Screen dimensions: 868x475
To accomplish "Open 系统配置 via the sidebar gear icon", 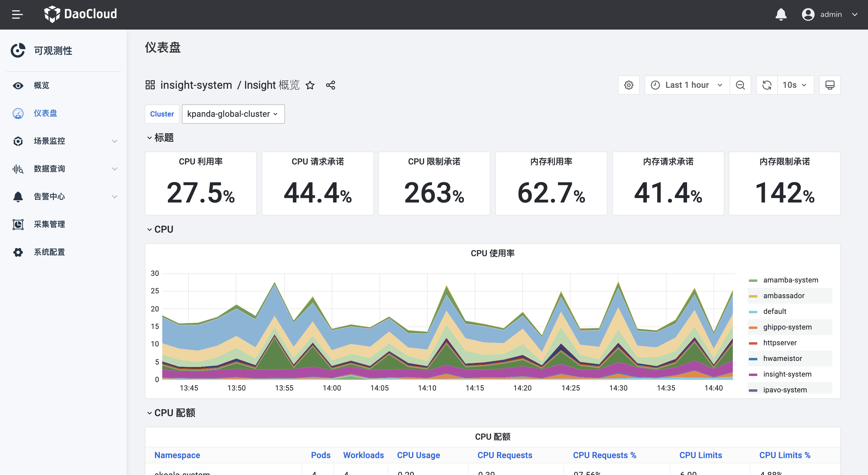I will click(x=18, y=252).
